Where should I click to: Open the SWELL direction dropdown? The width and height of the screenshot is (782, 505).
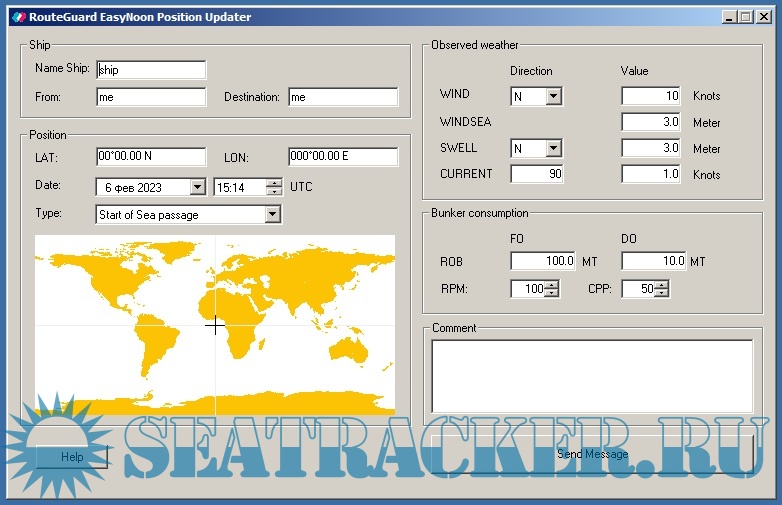point(553,148)
